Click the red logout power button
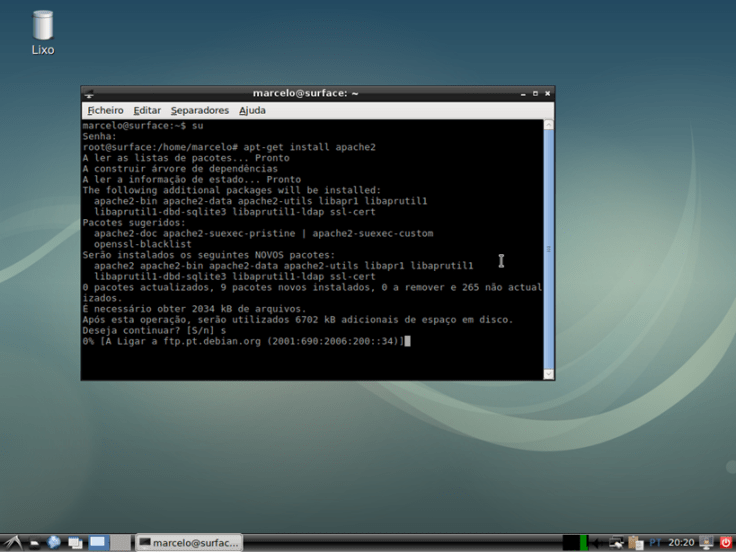The width and height of the screenshot is (736, 552). 726,542
